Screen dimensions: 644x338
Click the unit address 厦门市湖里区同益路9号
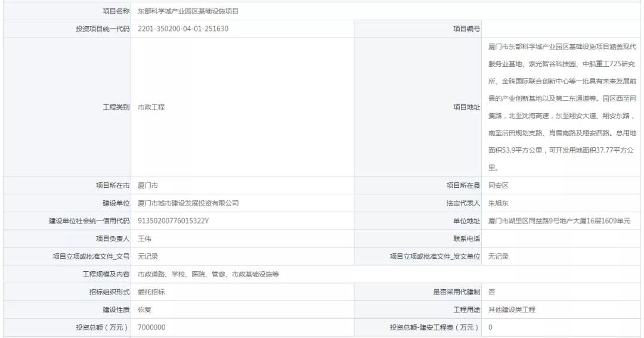(559, 221)
